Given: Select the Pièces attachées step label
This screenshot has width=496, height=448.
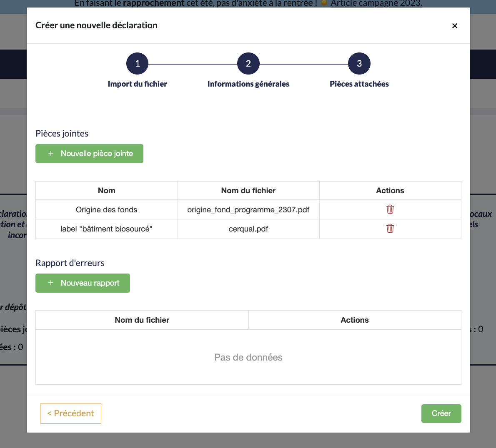Looking at the screenshot, I should click(359, 84).
